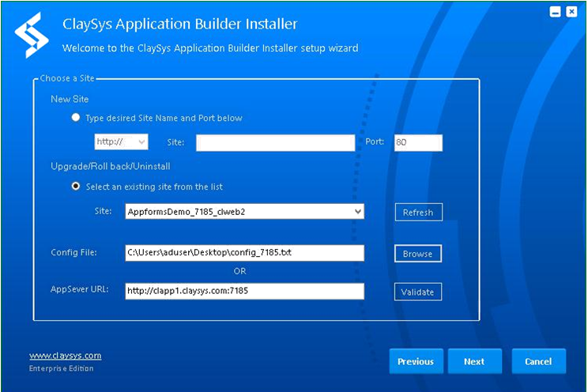Screen dimensions: 588x392
Task: Click the 'Port:' label
Action: 375,141
